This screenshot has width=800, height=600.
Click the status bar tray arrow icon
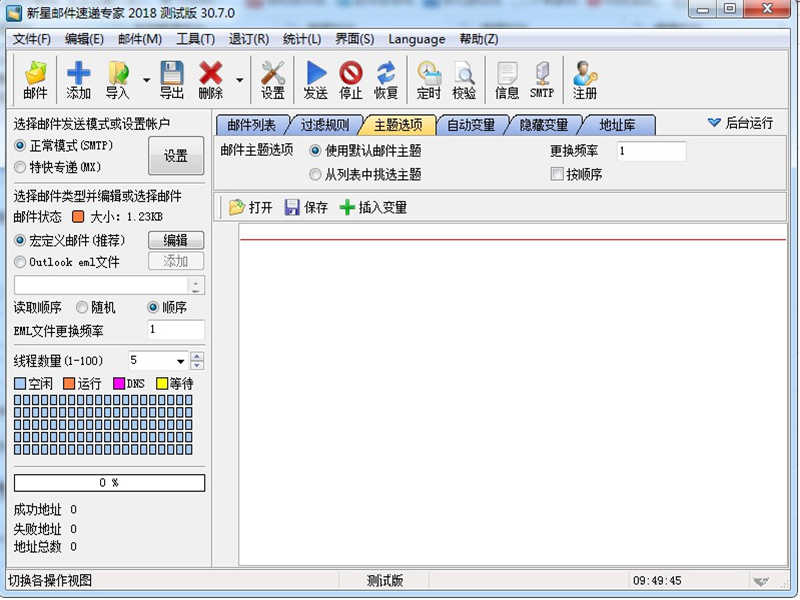(x=761, y=581)
